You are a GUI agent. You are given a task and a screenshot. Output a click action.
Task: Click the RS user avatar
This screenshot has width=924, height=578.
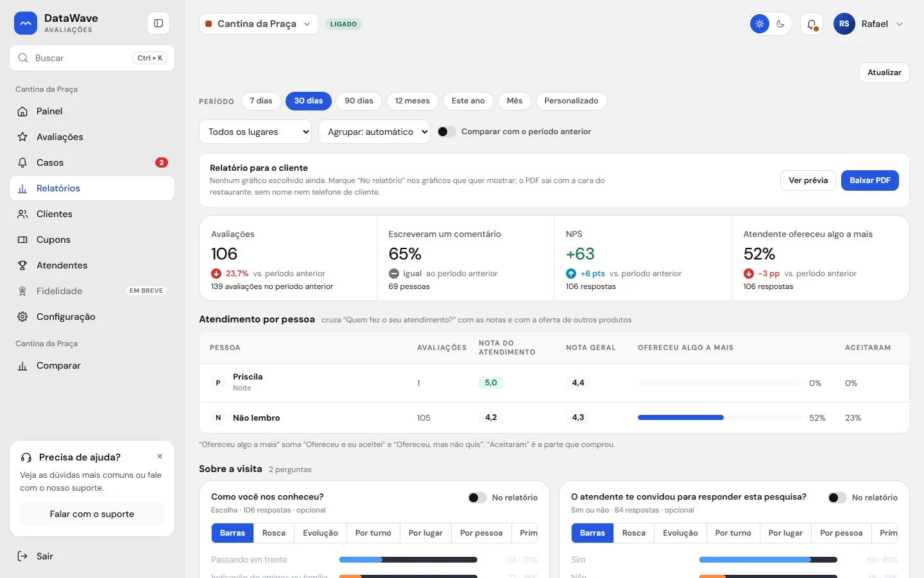click(844, 24)
